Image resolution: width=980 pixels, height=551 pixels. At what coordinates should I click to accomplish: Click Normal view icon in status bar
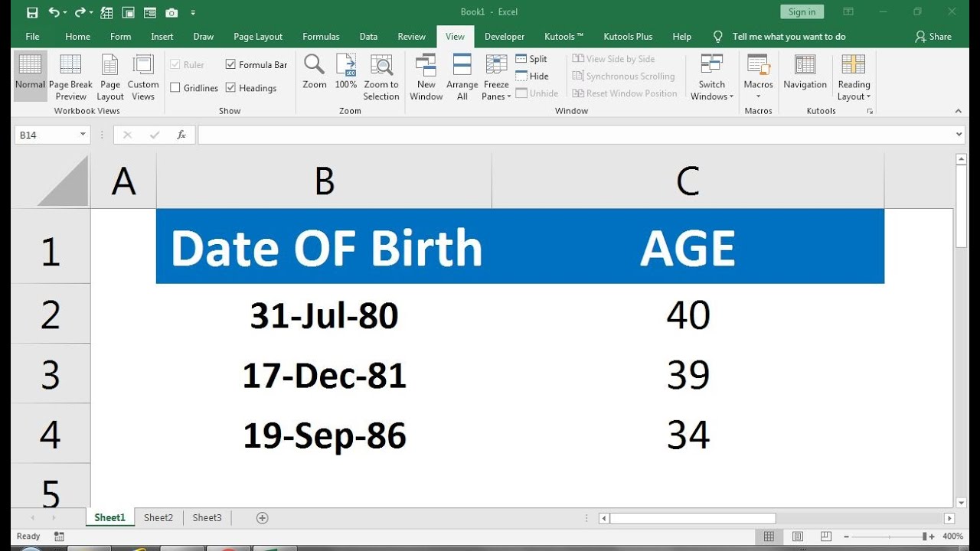click(769, 536)
